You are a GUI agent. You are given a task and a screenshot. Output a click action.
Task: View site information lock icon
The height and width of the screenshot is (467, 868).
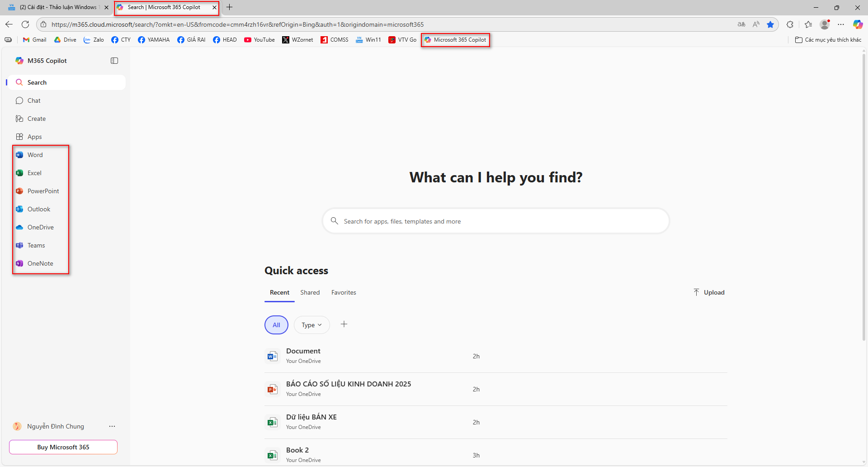click(43, 24)
